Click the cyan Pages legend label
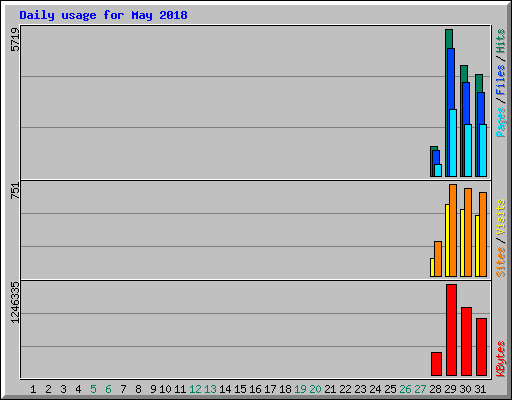The image size is (512, 400). coord(501,122)
